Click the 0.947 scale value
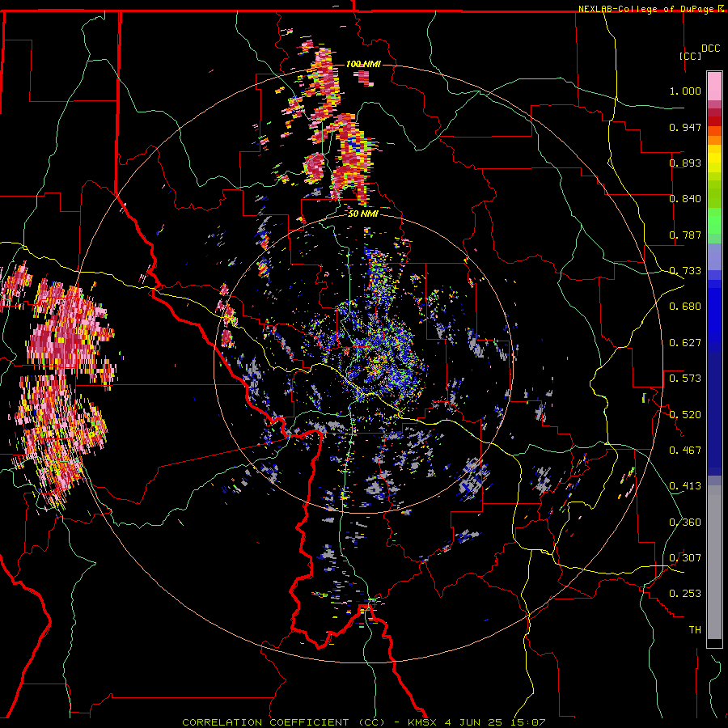This screenshot has height=728, width=728. (x=685, y=127)
